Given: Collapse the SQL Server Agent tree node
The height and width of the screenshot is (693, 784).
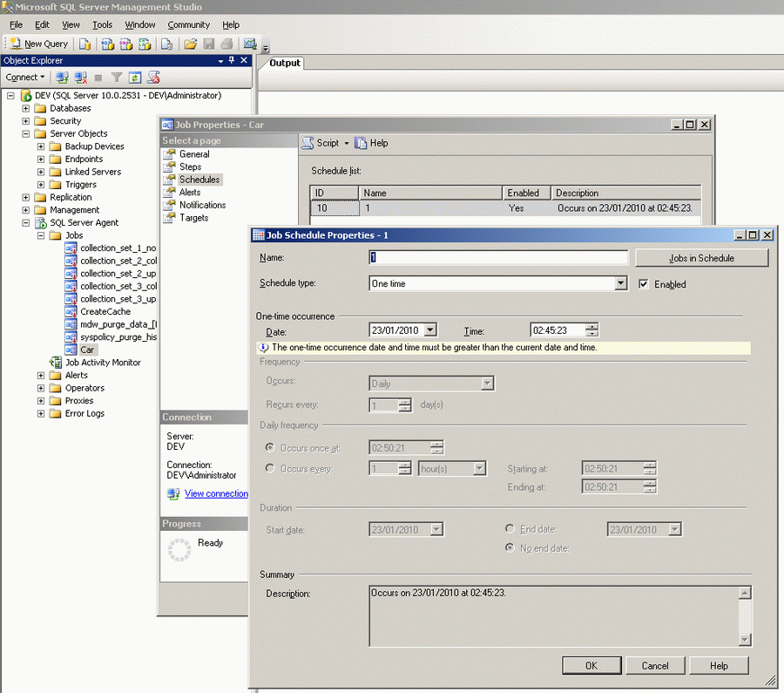Looking at the screenshot, I should click(x=26, y=223).
